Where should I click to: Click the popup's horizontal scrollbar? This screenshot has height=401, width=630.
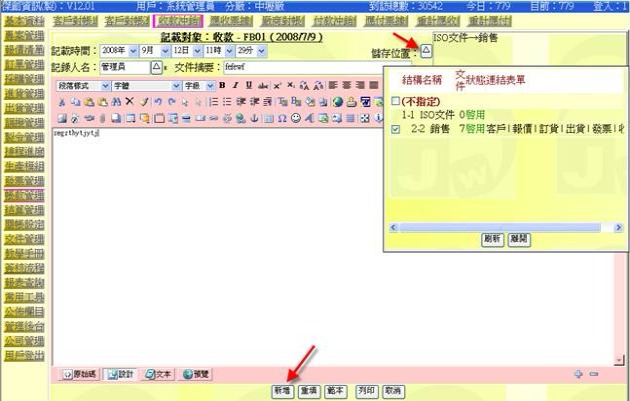(x=500, y=227)
